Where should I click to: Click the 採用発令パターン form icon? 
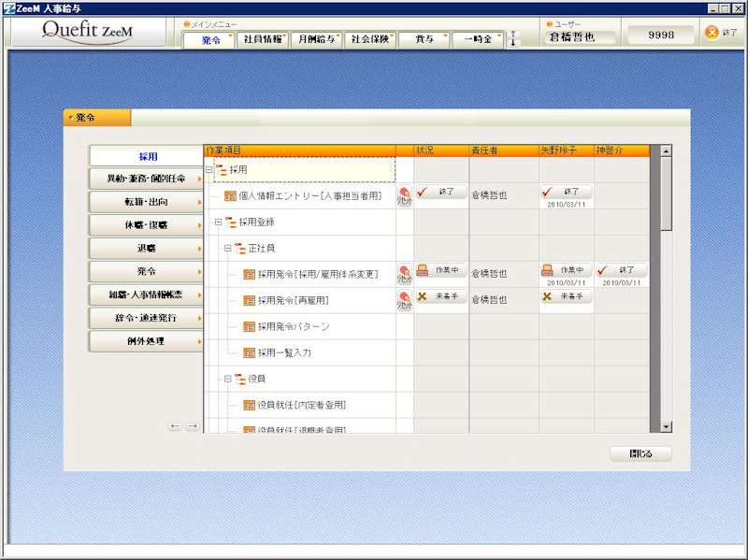pyautogui.click(x=250, y=327)
